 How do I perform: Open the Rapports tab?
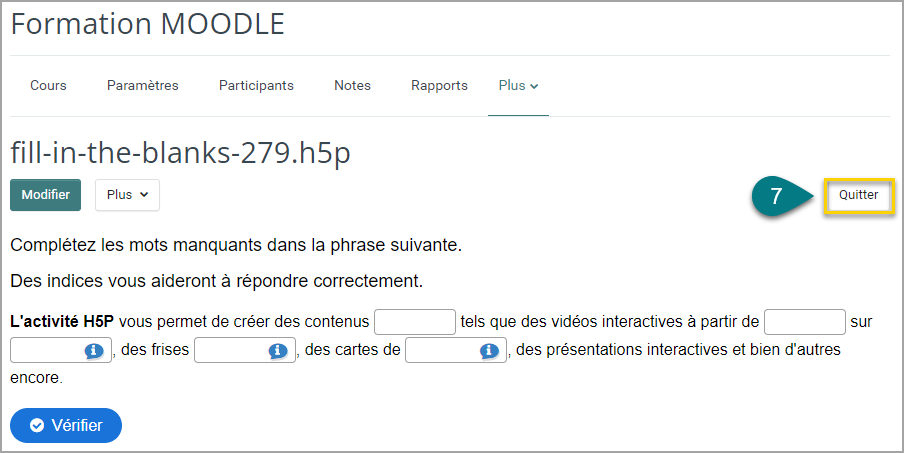(439, 86)
